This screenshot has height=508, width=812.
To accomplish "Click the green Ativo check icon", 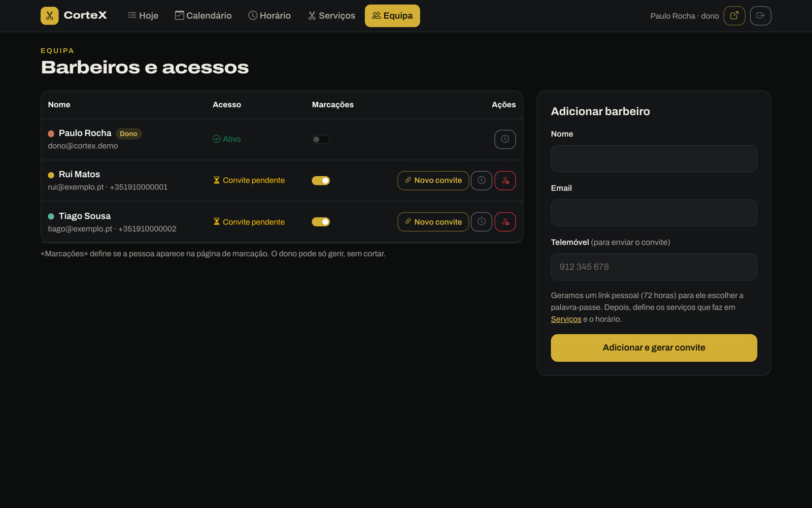I will tap(217, 139).
